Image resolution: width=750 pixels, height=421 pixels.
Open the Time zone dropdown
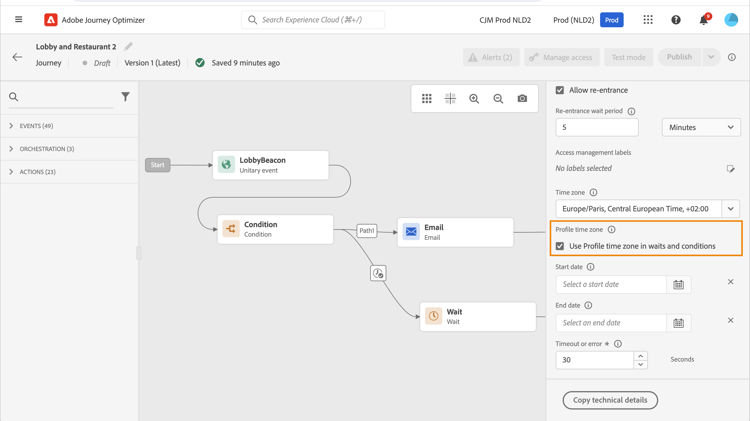(731, 209)
